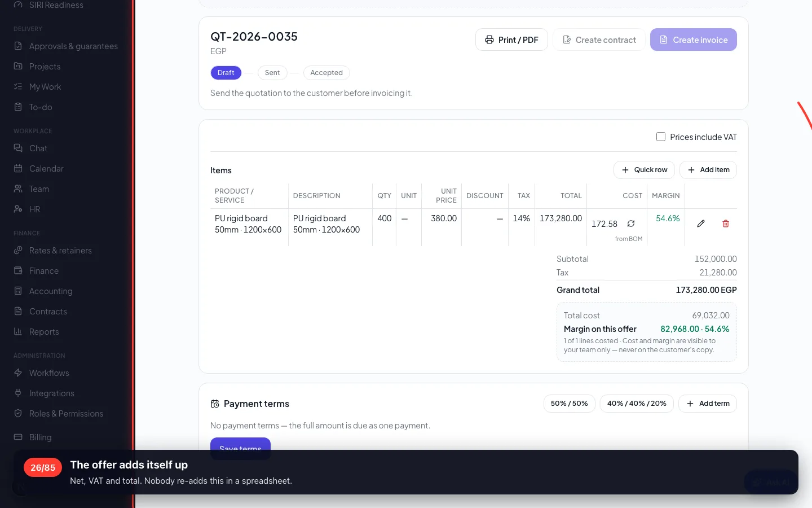Select the Draft status step
This screenshot has width=812, height=508.
tap(226, 73)
